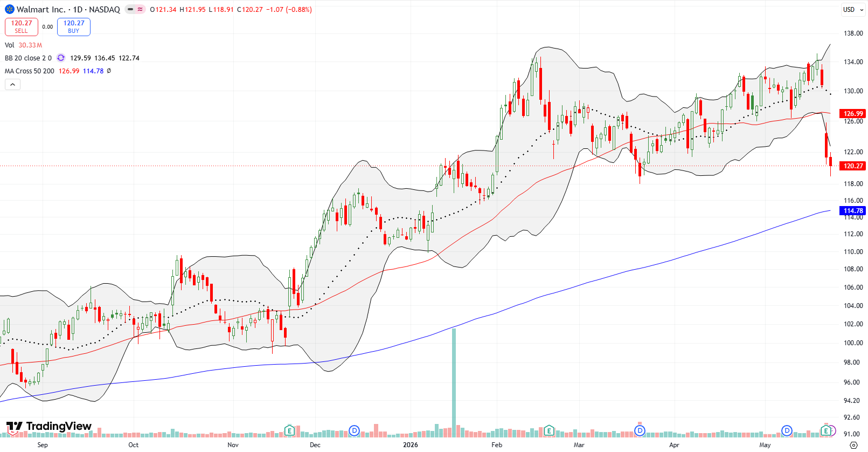Open the Walmart Inc. symbol title
The image size is (868, 452).
(x=41, y=9)
